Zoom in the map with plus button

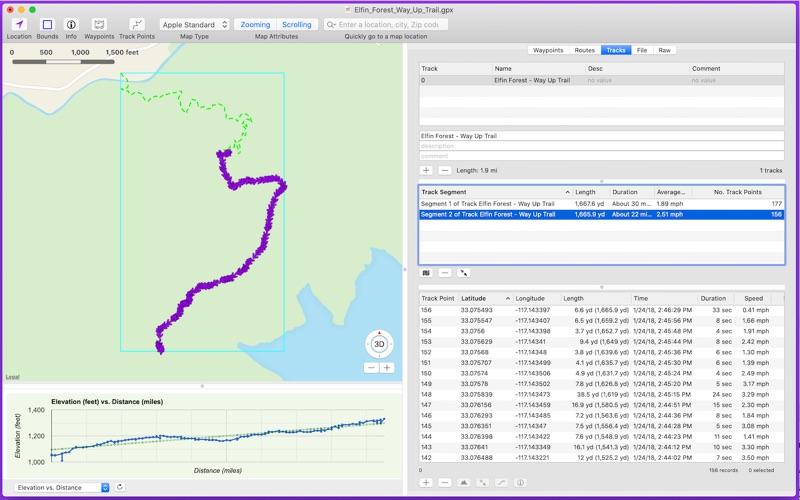387,367
